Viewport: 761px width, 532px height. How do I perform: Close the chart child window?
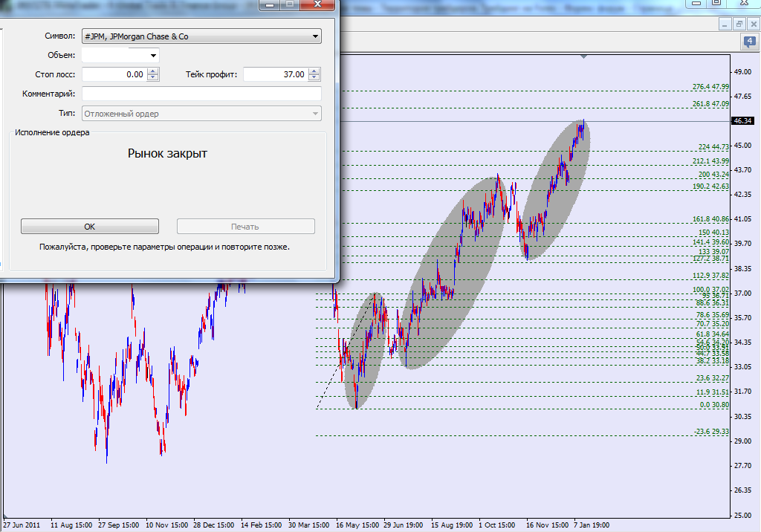754,24
